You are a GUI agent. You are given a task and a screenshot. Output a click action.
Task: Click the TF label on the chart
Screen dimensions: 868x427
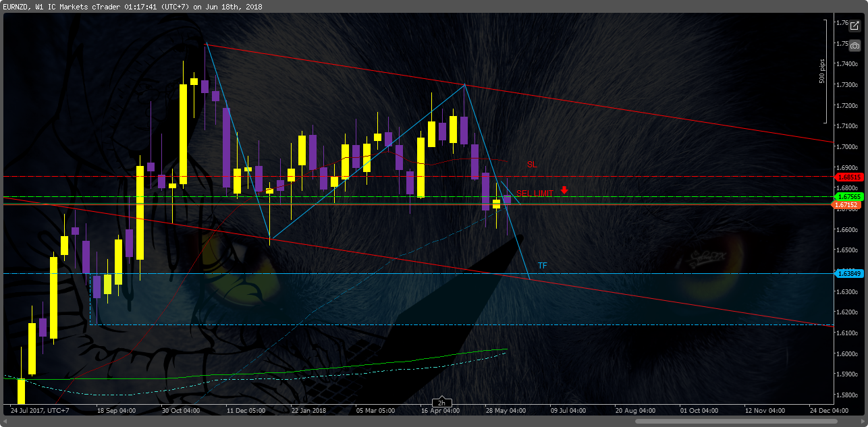(541, 265)
